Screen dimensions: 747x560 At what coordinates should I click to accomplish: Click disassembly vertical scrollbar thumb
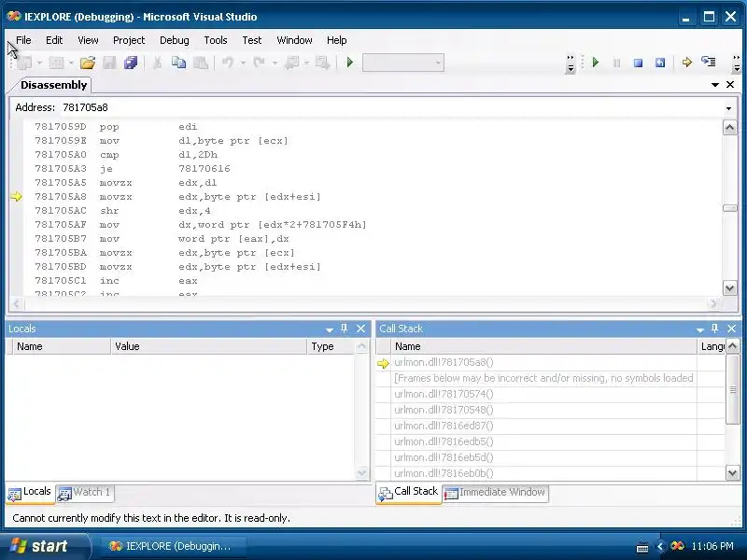[x=729, y=208]
